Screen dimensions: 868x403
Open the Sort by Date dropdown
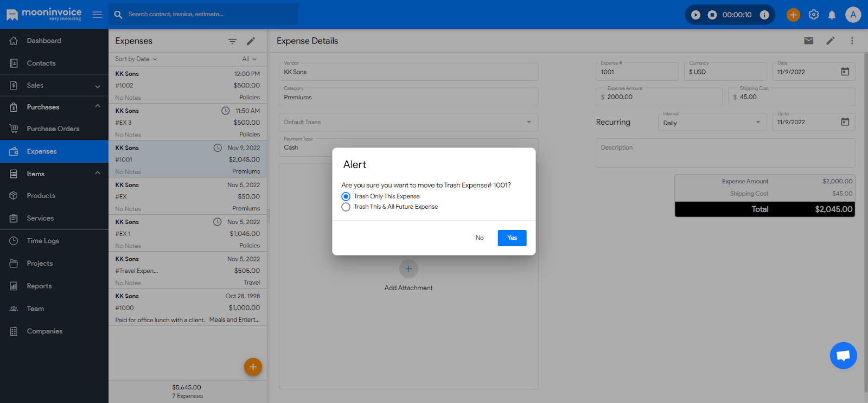pyautogui.click(x=136, y=59)
